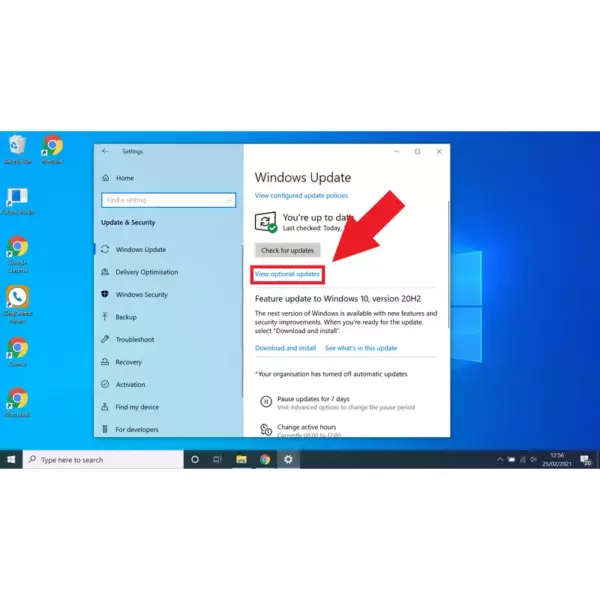
Task: Click the Delivery Optimisation sidebar icon
Action: click(105, 272)
